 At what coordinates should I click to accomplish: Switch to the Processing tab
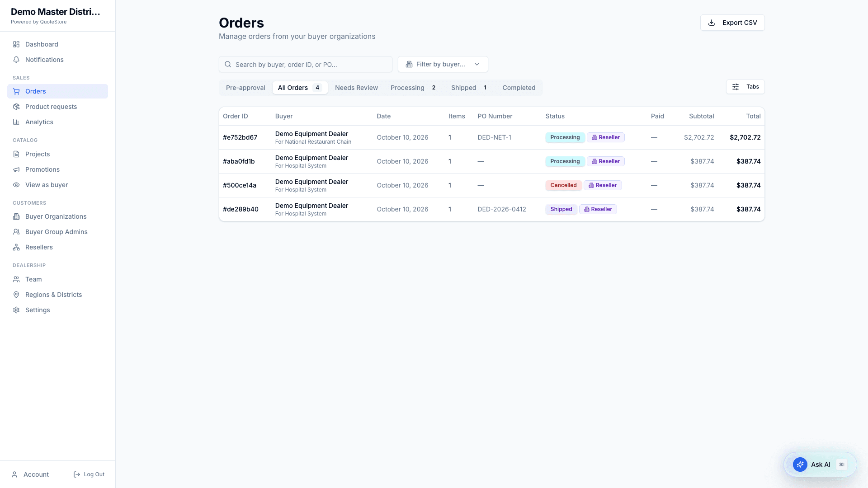point(414,88)
